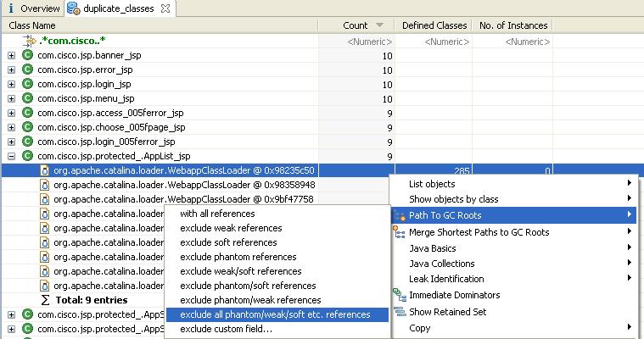Click the Overview tab info icon
The height and width of the screenshot is (339, 644).
[x=10, y=8]
